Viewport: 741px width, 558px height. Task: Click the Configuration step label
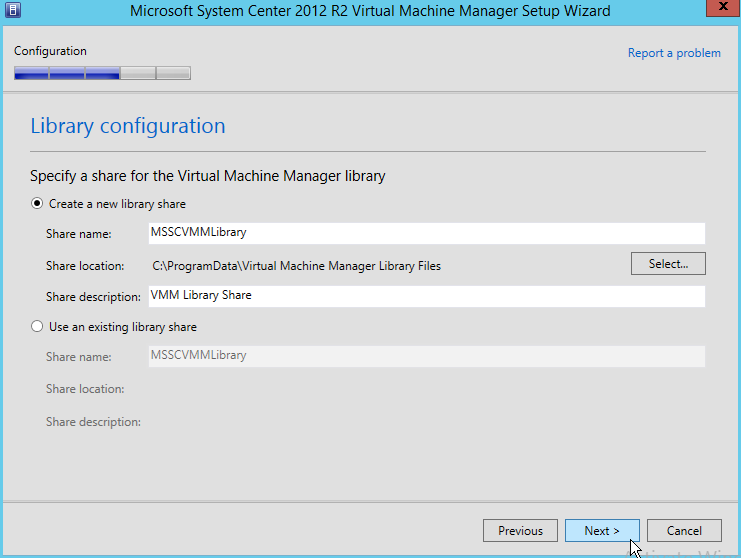[50, 51]
